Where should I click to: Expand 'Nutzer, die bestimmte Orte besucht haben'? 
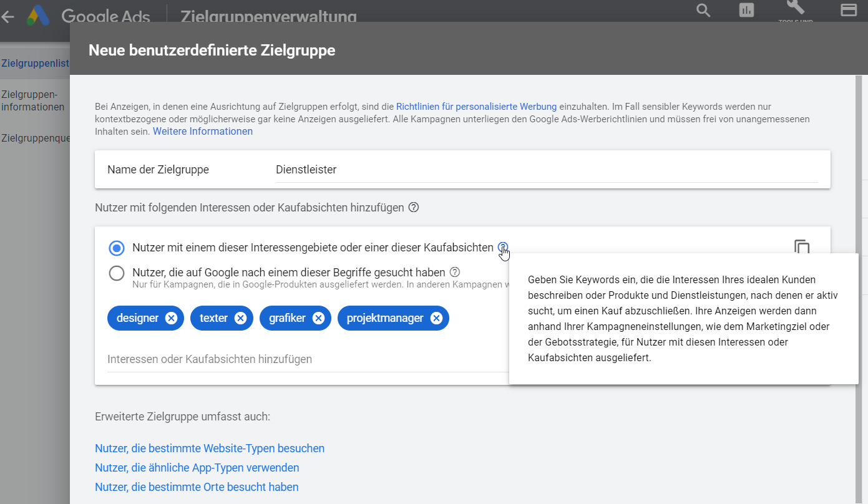197,487
